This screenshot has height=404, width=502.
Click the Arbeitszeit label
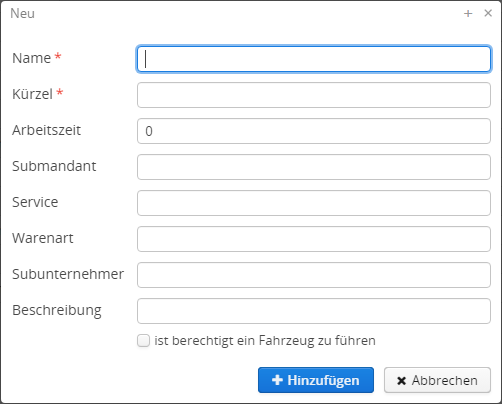click(46, 130)
